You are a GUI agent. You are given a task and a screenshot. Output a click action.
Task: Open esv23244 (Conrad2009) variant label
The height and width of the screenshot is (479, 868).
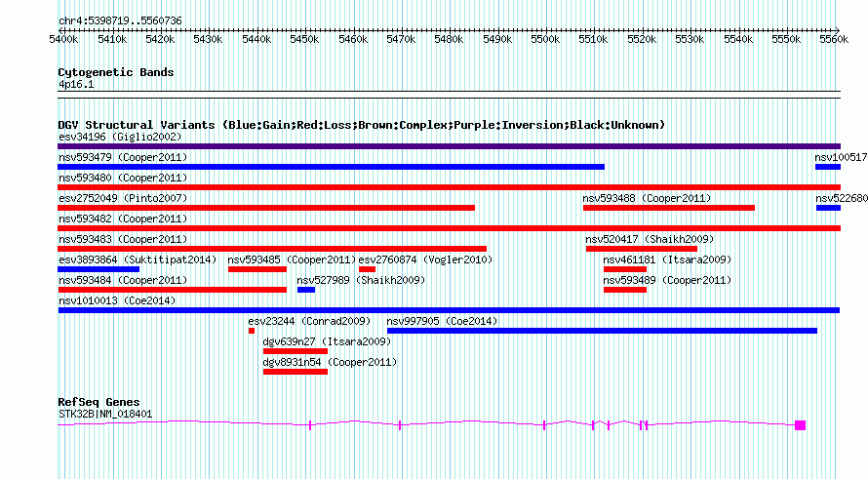click(x=309, y=321)
